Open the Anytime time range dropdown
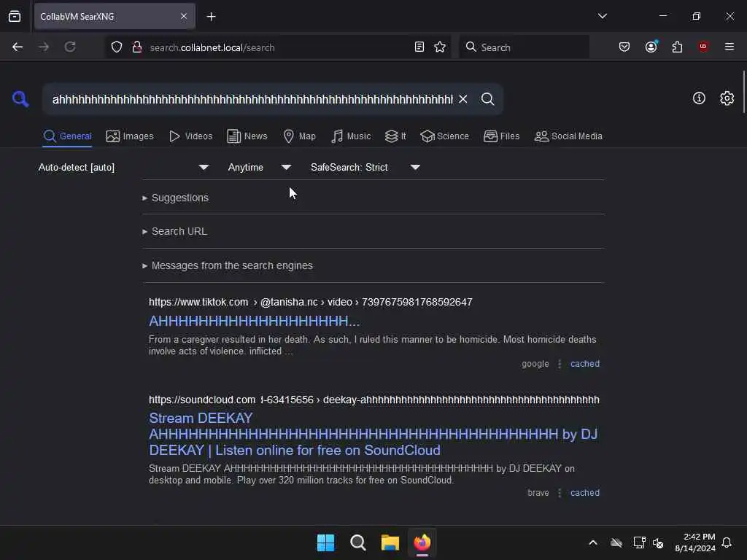 pos(259,167)
